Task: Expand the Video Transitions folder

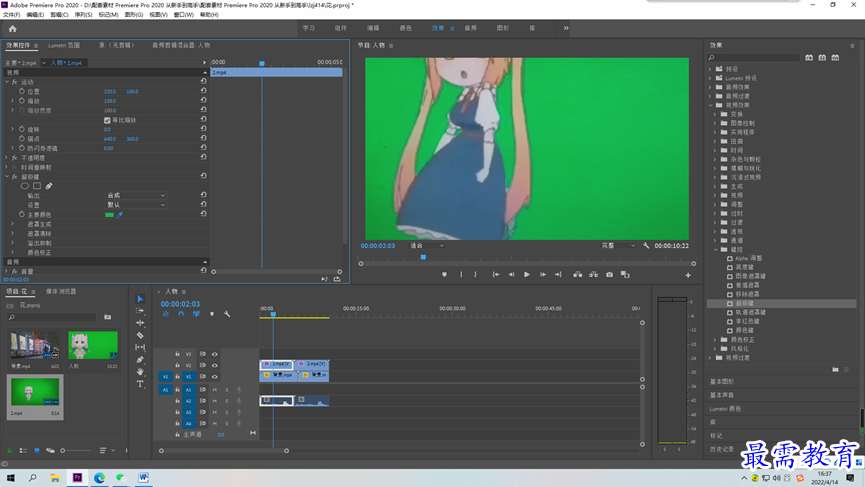Action: click(711, 357)
